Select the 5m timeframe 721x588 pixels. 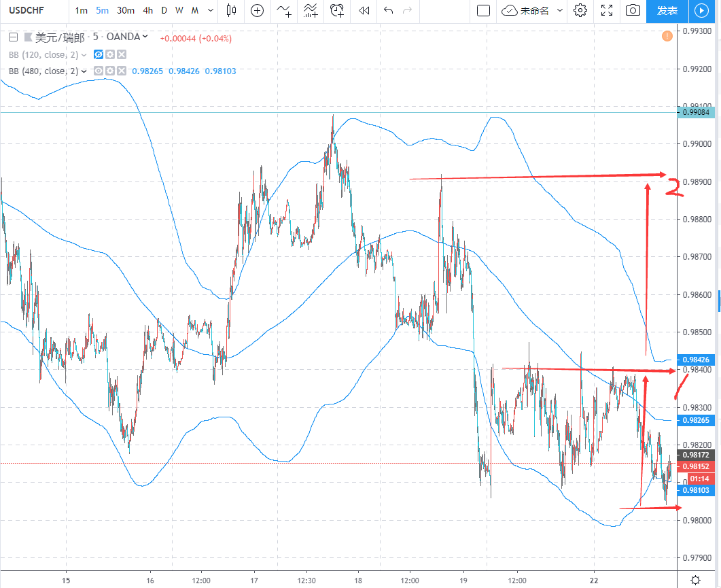pyautogui.click(x=102, y=10)
